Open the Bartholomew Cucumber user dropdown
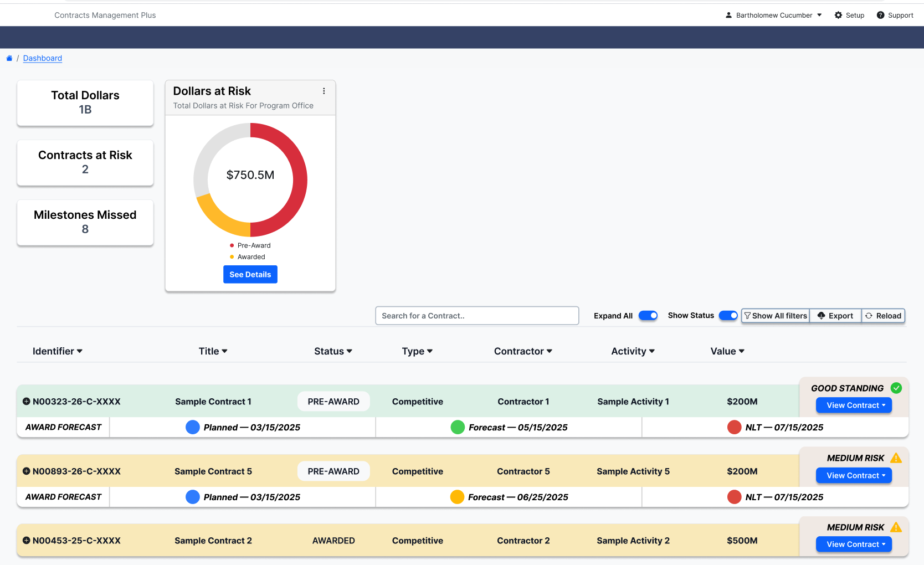The width and height of the screenshot is (924, 565). pos(774,16)
